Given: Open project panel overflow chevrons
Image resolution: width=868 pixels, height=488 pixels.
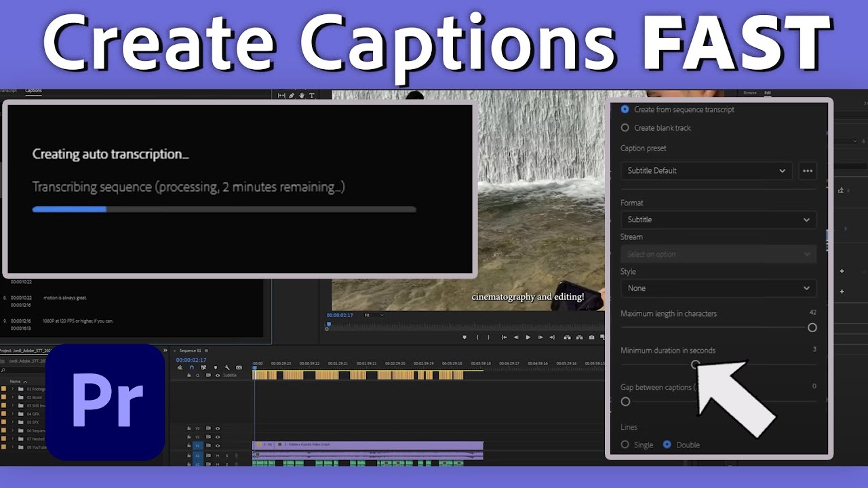Looking at the screenshot, I should 165,350.
